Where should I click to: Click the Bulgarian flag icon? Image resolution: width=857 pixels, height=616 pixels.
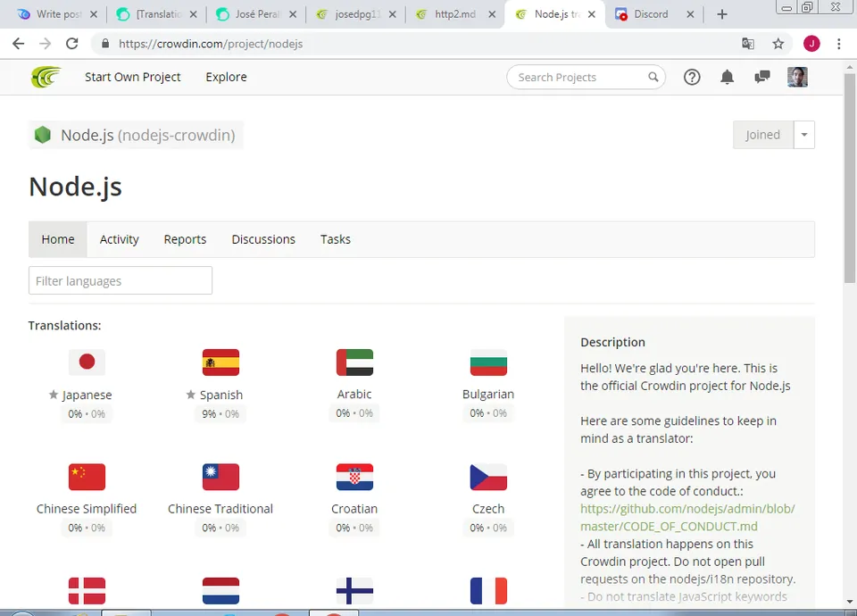488,362
